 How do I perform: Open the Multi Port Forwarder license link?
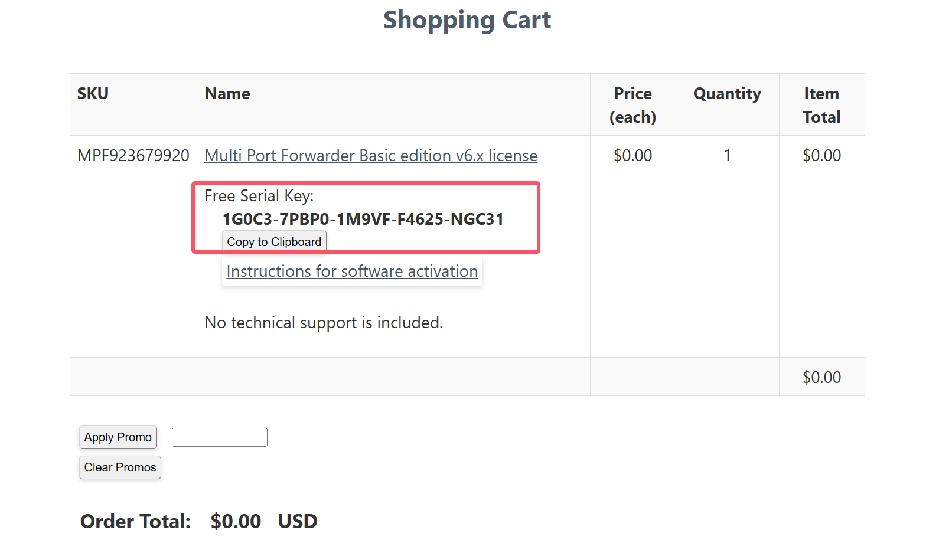click(371, 156)
